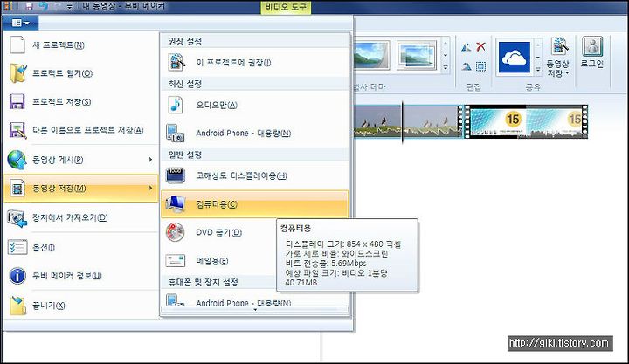Select recent Android Phone - 대용량(N) setting

coord(255,133)
